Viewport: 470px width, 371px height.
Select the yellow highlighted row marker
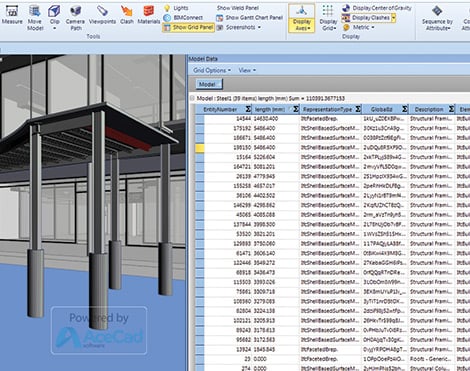point(200,148)
